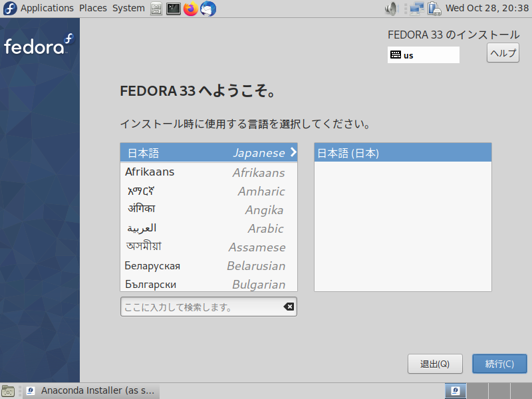The image size is (532, 399).
Task: Select Belarusian in the language list
Action: [x=209, y=265]
